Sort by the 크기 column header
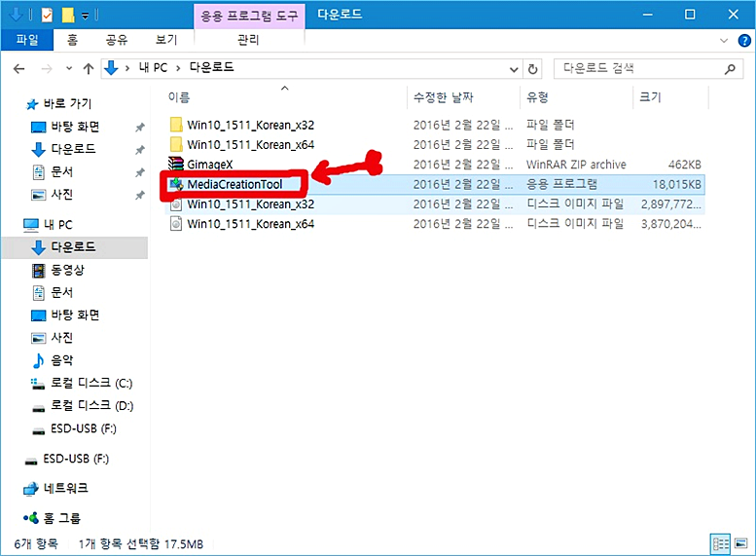 tap(650, 97)
